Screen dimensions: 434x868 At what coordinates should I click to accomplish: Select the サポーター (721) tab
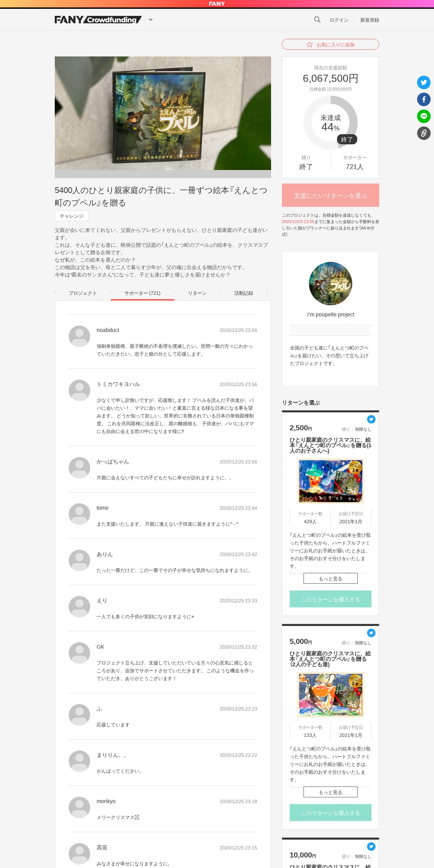[x=142, y=293]
